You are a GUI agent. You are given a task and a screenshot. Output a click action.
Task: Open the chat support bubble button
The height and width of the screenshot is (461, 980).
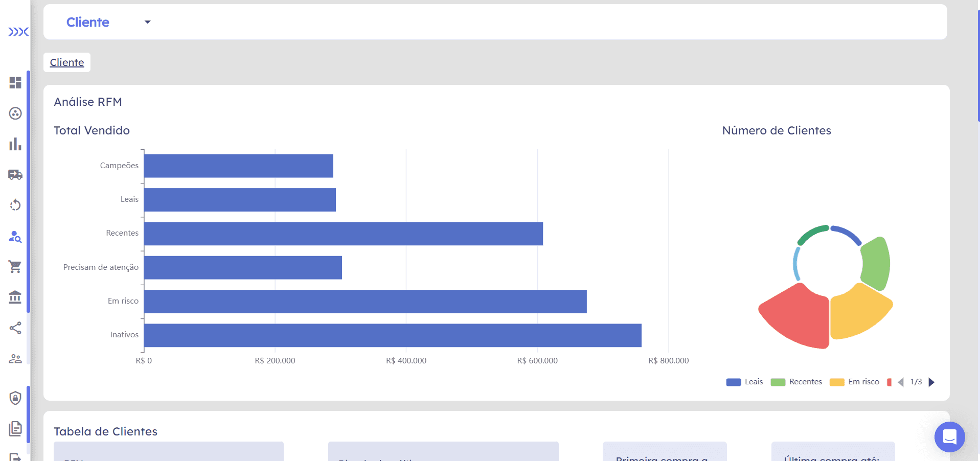click(x=949, y=437)
